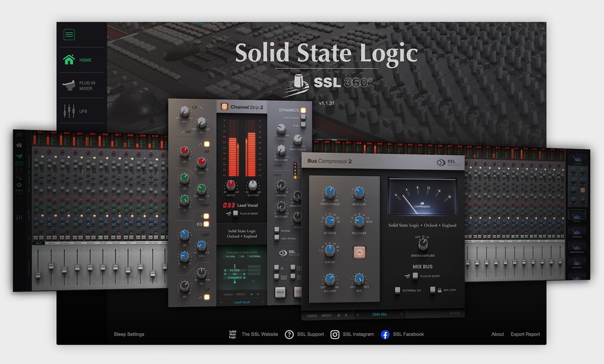Toggle Plug-in Mixer switch on Channel Strip
Viewport: 604px width, 364px height.
point(236,213)
